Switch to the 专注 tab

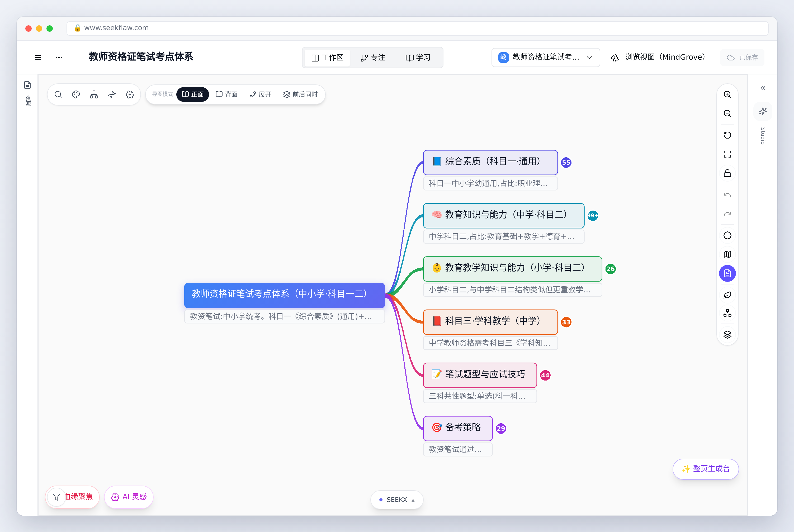coord(373,58)
